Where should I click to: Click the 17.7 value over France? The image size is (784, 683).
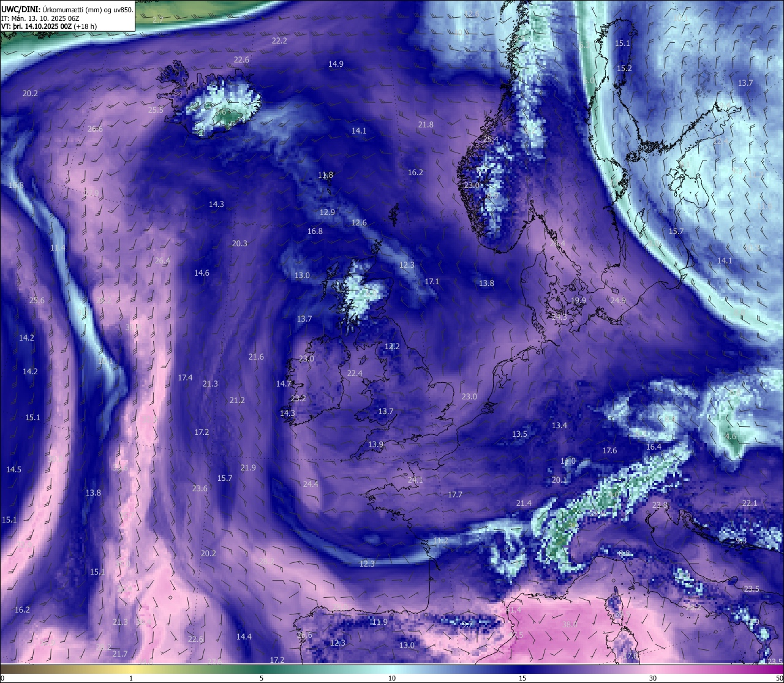pos(455,495)
